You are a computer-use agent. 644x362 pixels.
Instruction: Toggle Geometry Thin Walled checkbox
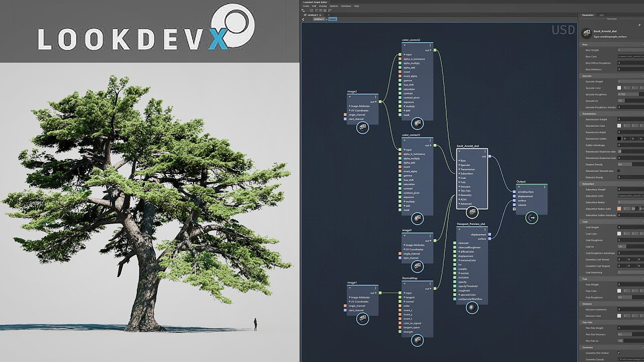tap(619, 353)
